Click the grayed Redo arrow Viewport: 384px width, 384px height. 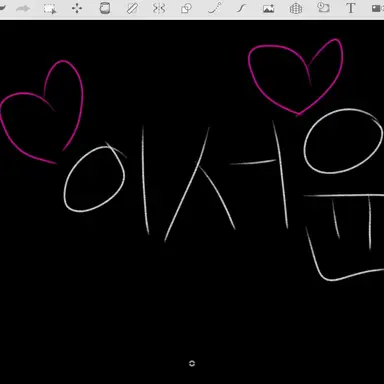23,9
